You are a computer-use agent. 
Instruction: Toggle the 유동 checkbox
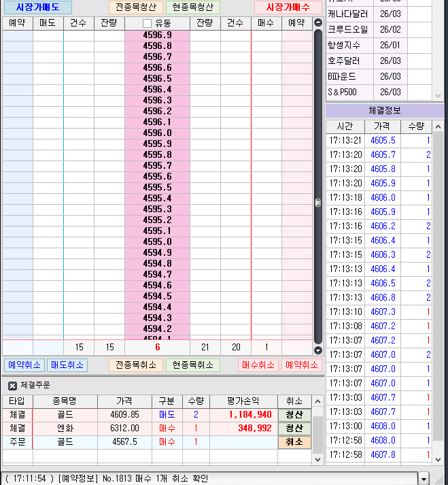(147, 23)
